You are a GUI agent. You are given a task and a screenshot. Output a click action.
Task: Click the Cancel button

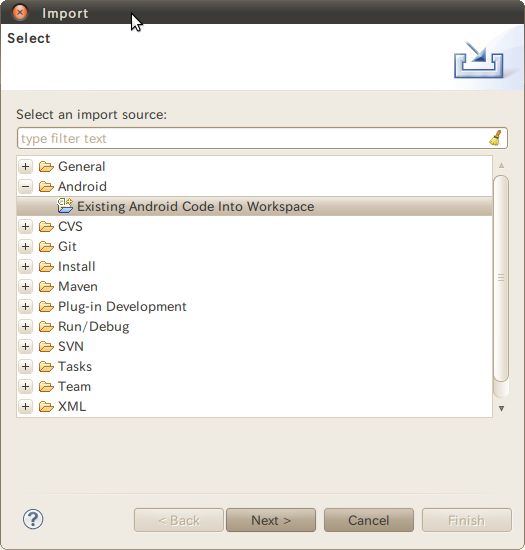point(369,520)
